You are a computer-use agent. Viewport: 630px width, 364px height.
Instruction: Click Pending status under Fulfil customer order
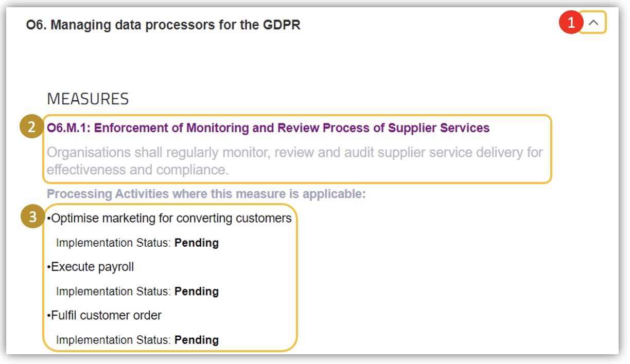[197, 340]
